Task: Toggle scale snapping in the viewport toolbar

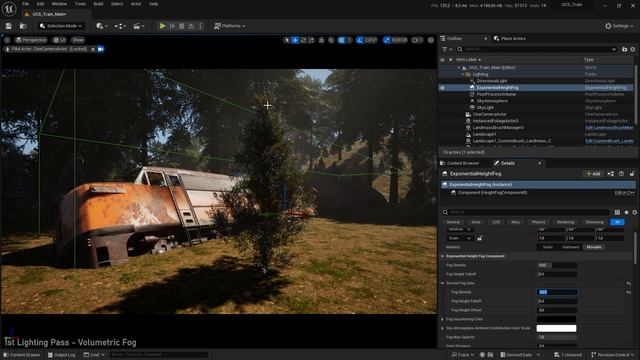Action: pos(387,40)
